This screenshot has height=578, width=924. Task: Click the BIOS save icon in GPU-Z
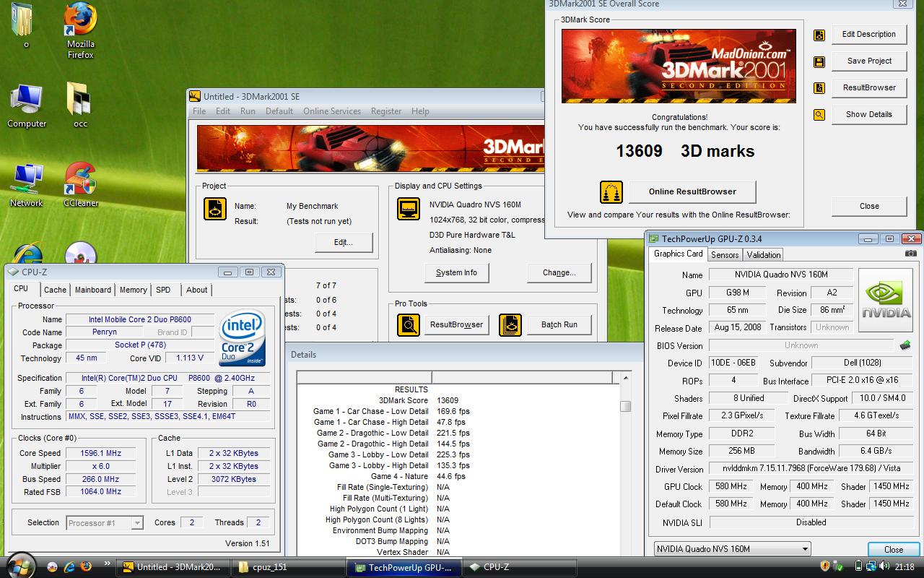[x=905, y=345]
